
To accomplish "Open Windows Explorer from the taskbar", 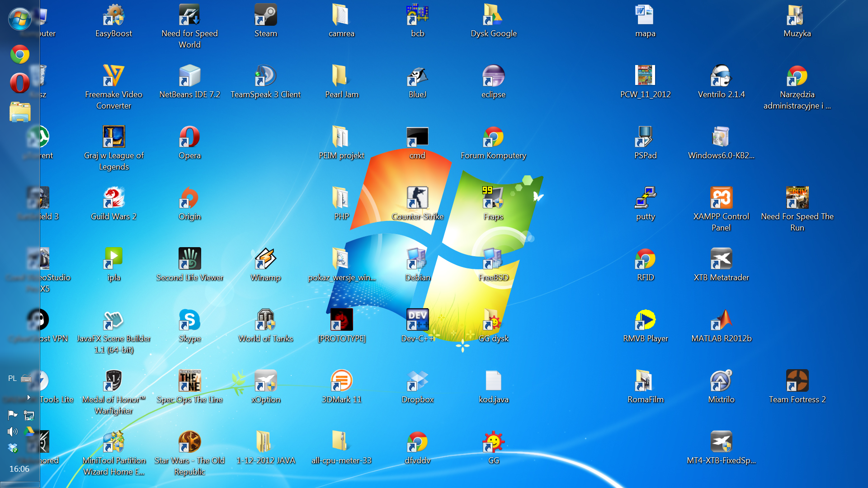I will [20, 112].
